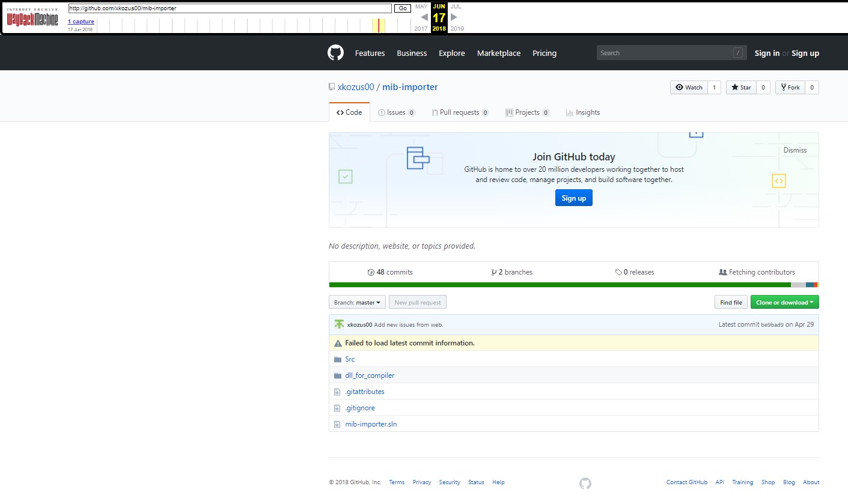
Task: Click the New pull request button
Action: click(418, 302)
